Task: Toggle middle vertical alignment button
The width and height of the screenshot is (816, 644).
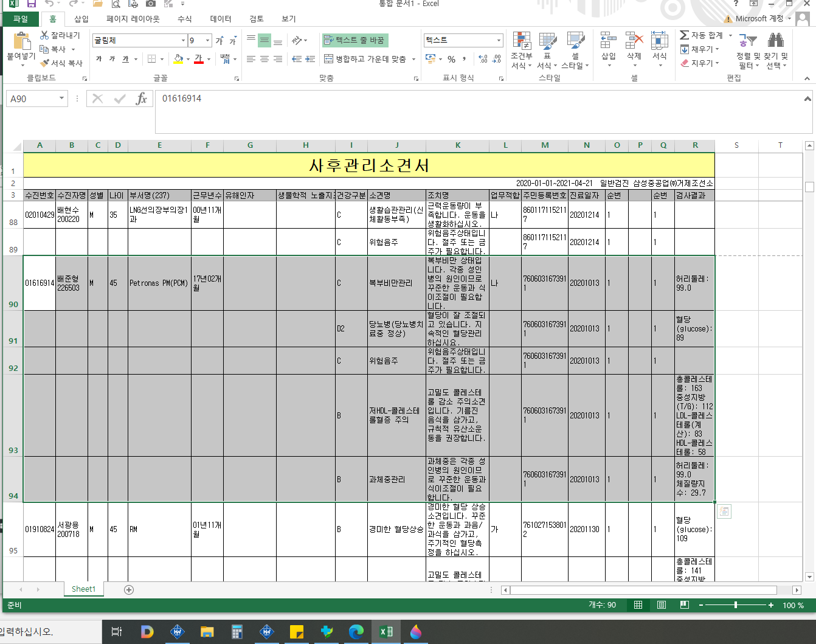Action: point(265,40)
